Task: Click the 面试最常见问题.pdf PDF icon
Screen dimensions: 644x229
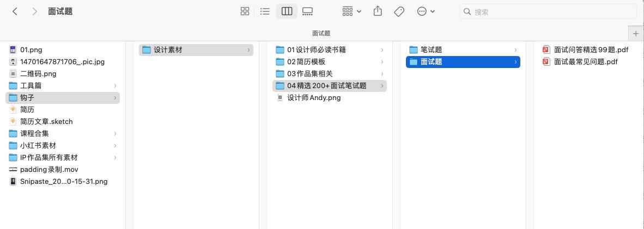Action: [x=546, y=62]
